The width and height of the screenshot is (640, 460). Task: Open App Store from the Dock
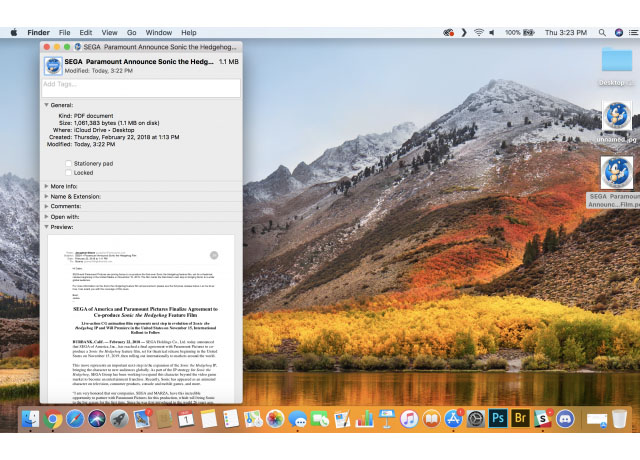point(453,419)
